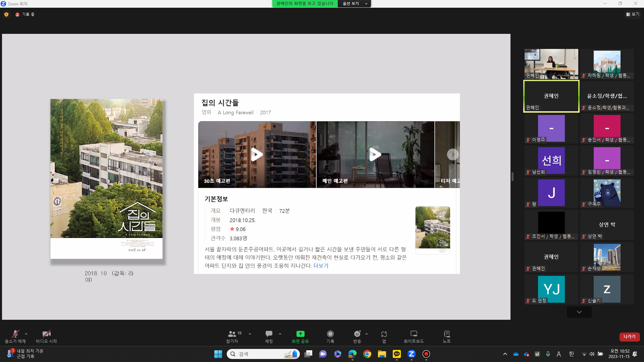The width and height of the screenshot is (644, 362).
Task: Open Edge browser from taskbar
Action: 353,354
